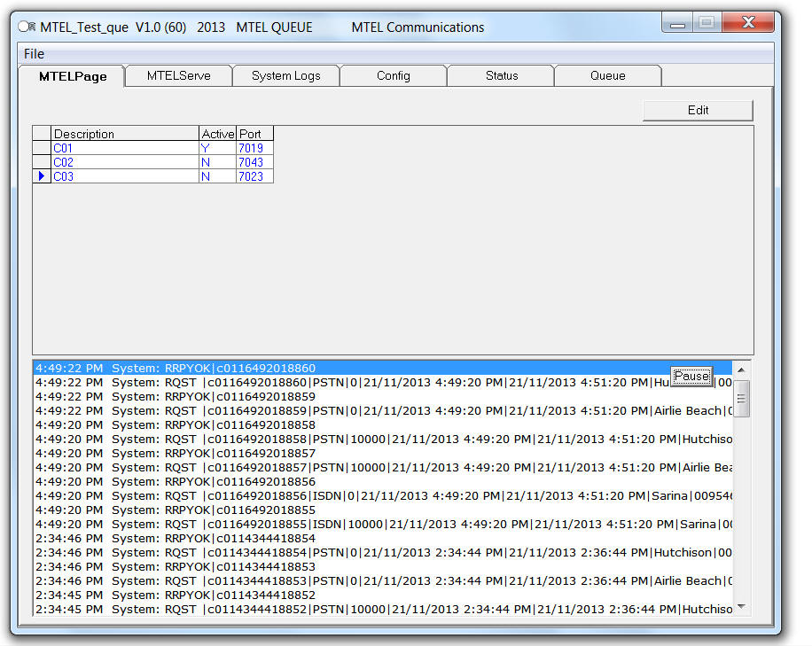Switch to the MTELServe tab
This screenshot has width=812, height=646.
point(179,76)
